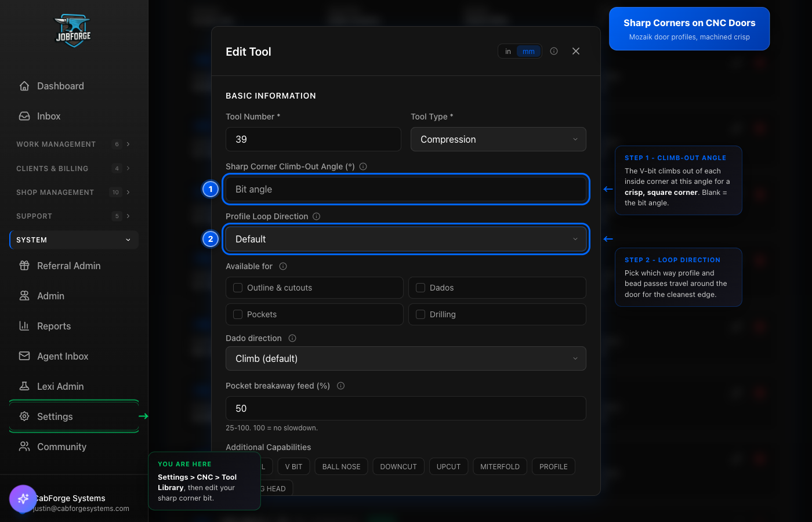The width and height of the screenshot is (812, 522).
Task: Open Referral Admin gift icon
Action: [24, 266]
